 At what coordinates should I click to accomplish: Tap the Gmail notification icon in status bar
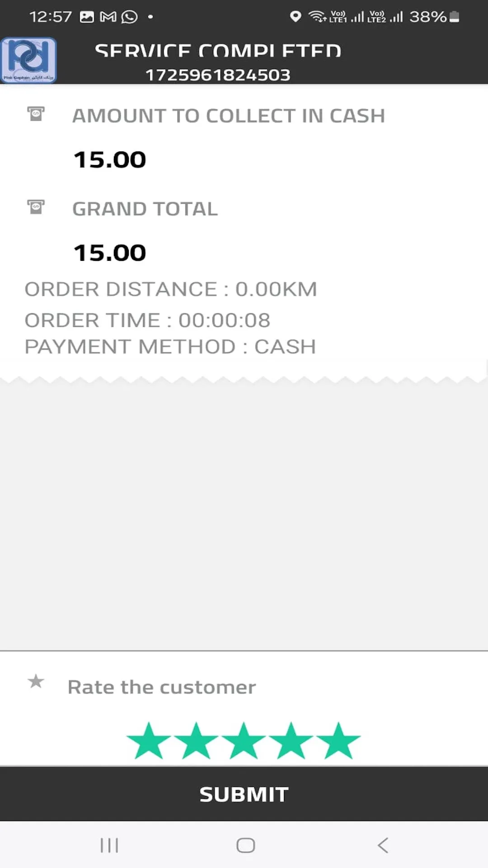tap(108, 17)
